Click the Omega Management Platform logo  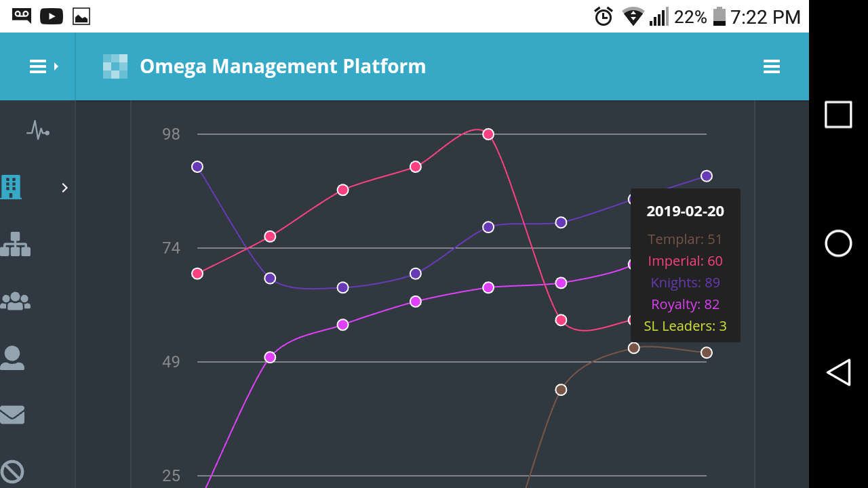(115, 66)
